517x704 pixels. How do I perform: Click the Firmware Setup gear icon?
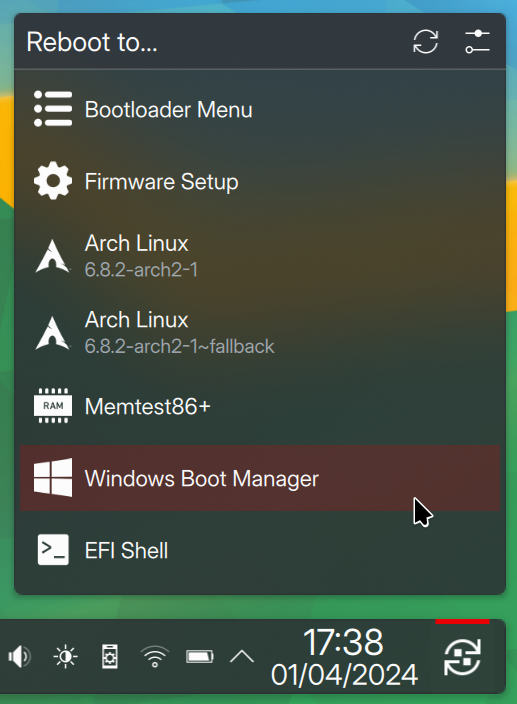point(53,180)
